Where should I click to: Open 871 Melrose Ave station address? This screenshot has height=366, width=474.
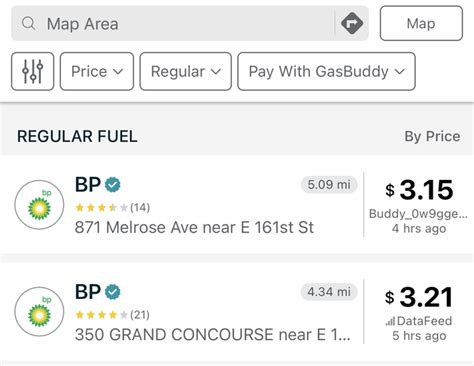point(194,228)
